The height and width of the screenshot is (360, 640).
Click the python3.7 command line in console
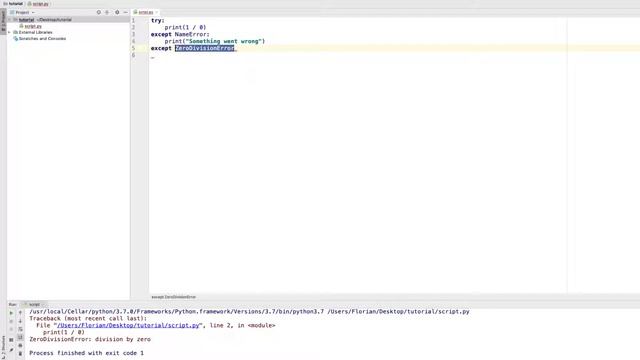coord(249,311)
